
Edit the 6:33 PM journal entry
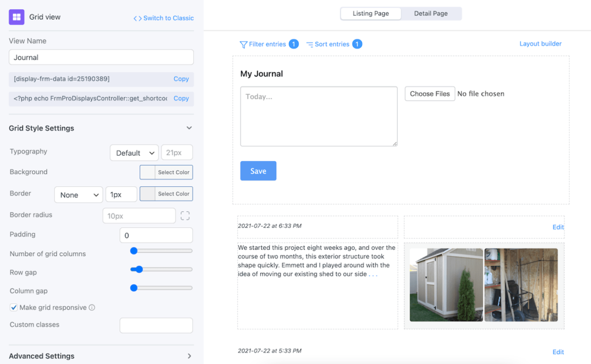558,227
